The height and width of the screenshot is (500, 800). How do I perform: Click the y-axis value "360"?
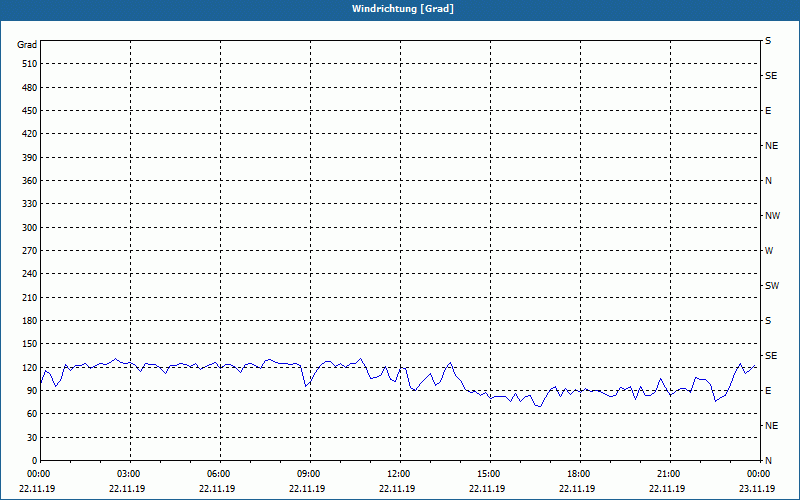coord(30,181)
